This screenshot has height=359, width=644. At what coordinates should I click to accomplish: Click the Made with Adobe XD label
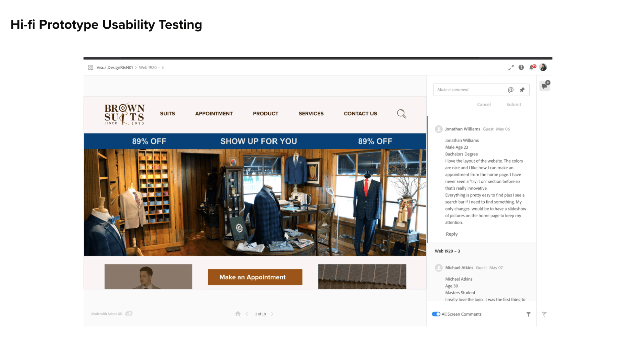107,314
